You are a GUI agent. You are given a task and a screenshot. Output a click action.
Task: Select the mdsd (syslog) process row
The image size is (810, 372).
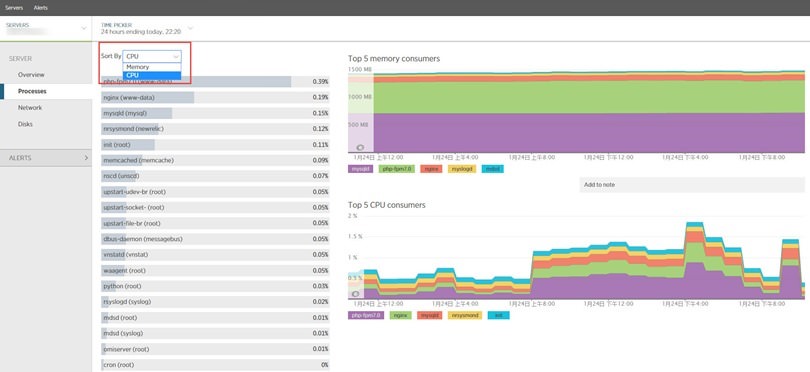(215, 333)
